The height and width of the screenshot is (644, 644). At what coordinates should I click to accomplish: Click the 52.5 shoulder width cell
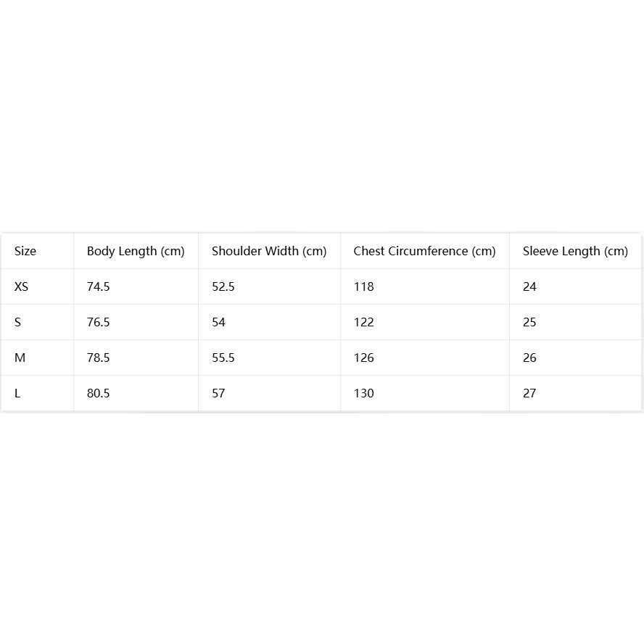tap(223, 286)
